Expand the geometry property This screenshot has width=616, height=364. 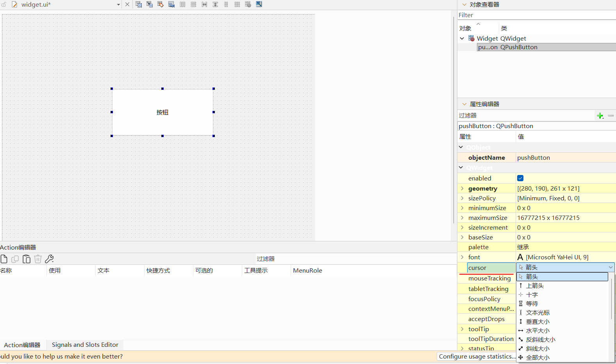462,188
